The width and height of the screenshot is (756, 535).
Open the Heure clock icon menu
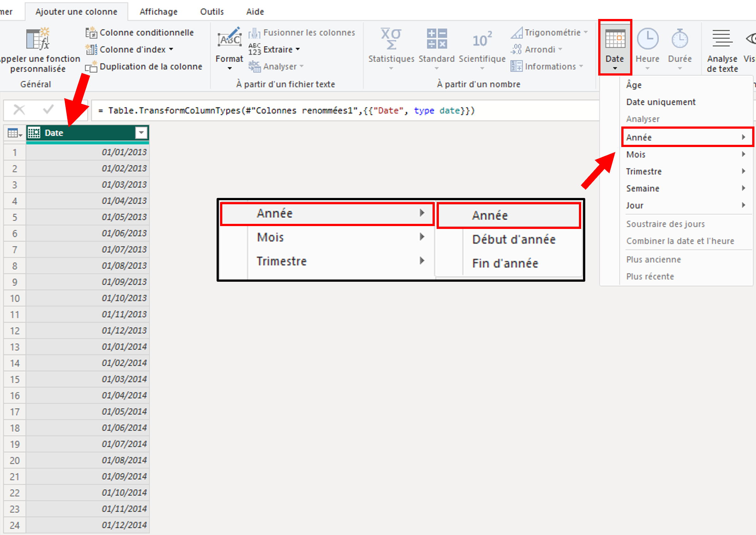coord(647,39)
